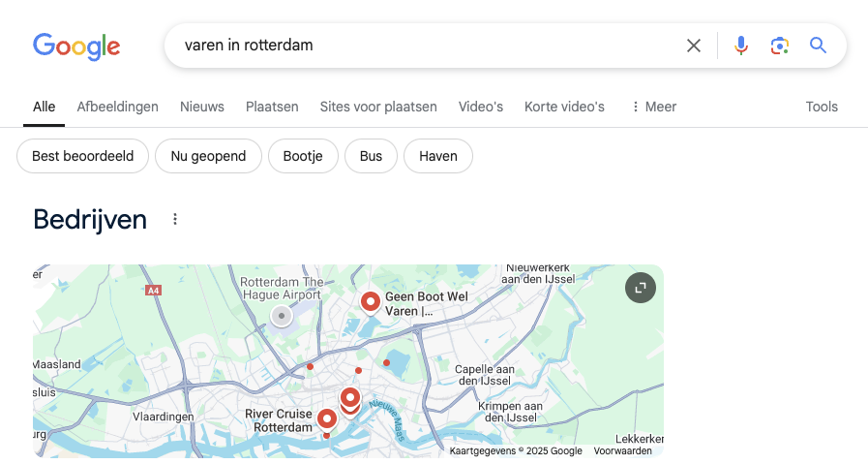Open the Voorwaarden link on the map

click(623, 451)
